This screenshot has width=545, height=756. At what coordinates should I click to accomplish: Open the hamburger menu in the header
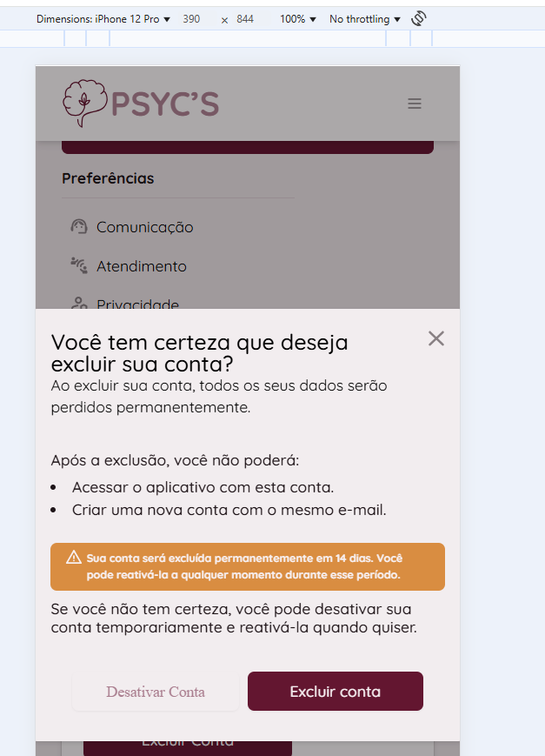click(415, 104)
